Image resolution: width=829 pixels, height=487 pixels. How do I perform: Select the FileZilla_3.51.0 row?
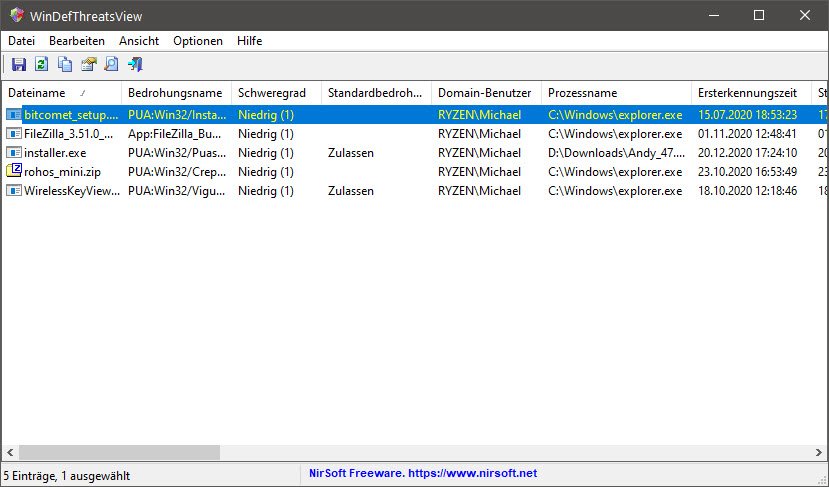tap(61, 134)
